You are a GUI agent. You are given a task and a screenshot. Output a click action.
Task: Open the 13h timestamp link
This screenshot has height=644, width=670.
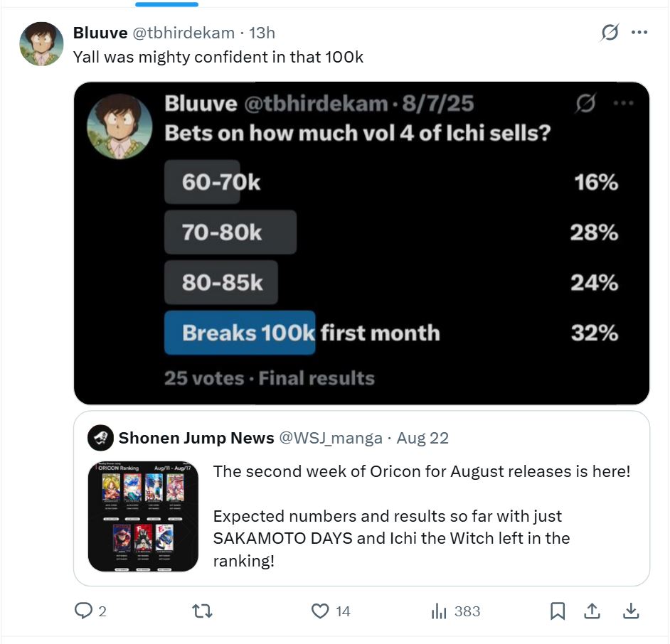coord(262,33)
